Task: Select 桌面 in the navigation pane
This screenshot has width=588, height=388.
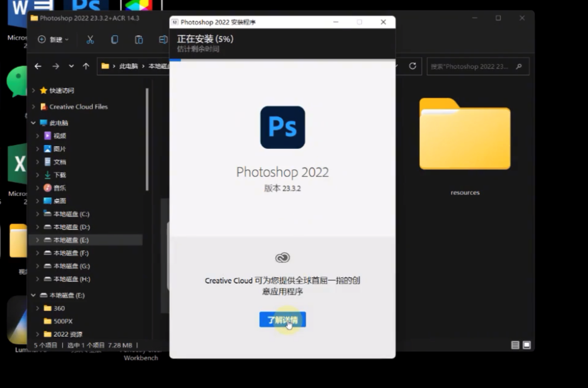Action: tap(60, 201)
